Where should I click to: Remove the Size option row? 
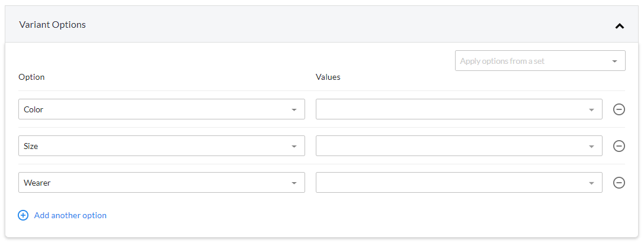pos(619,146)
